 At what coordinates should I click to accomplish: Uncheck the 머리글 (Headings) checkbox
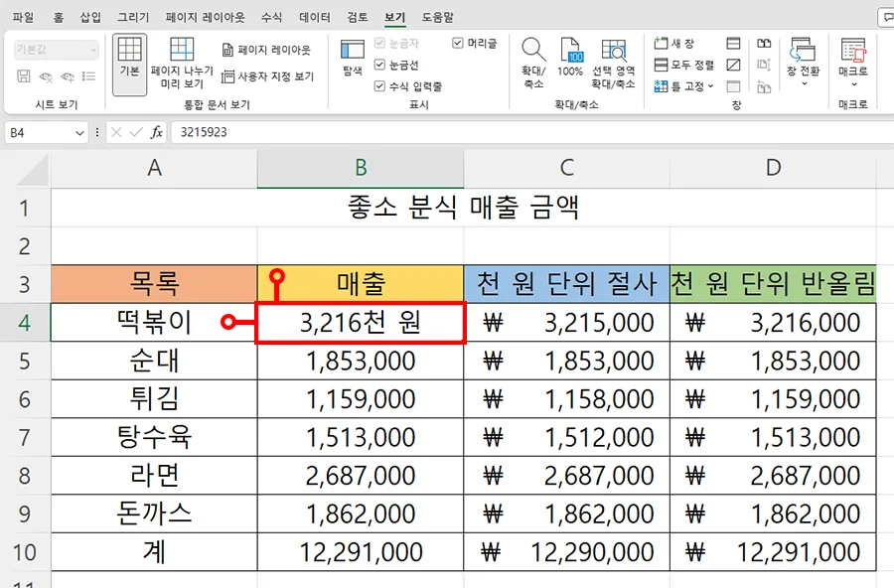tap(457, 42)
